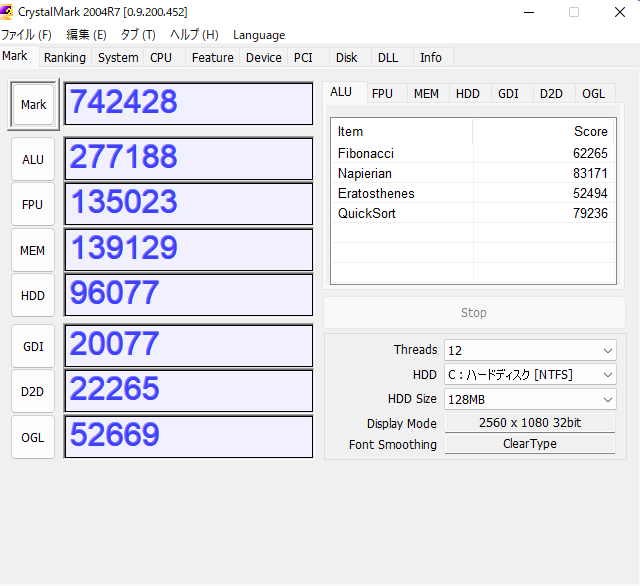Click the GDI score 20077
Image resolution: width=640 pixels, height=586 pixels.
(x=189, y=346)
